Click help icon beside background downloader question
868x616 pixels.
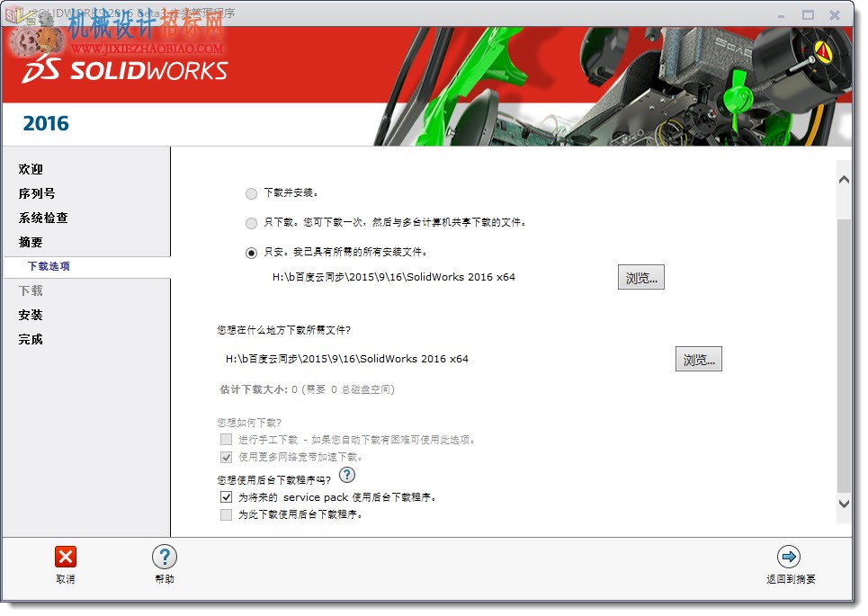(347, 475)
